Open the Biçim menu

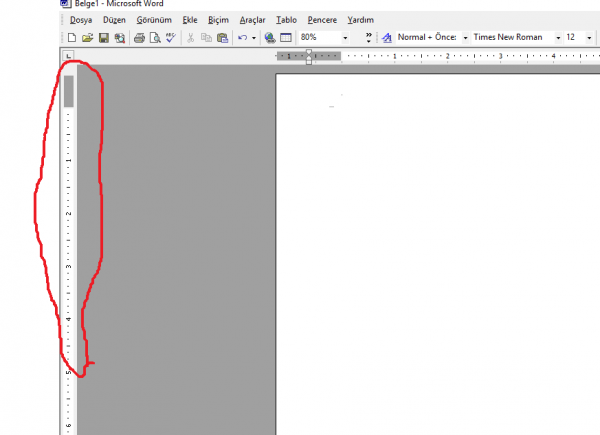(x=218, y=20)
